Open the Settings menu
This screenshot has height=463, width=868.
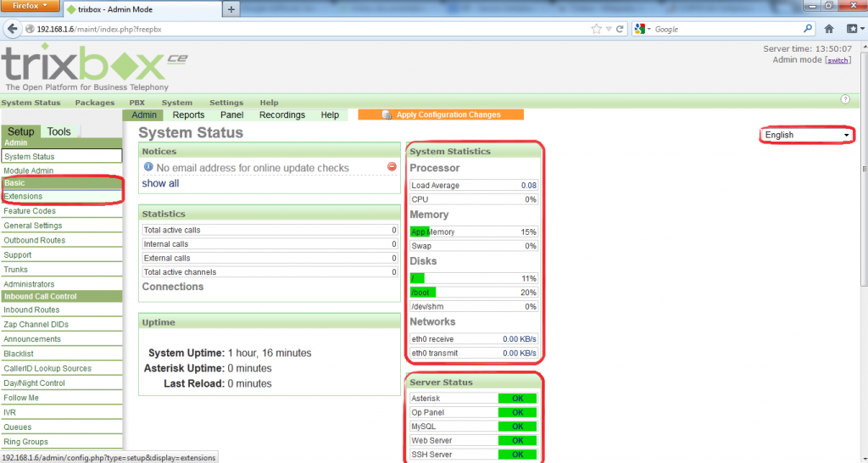(226, 103)
